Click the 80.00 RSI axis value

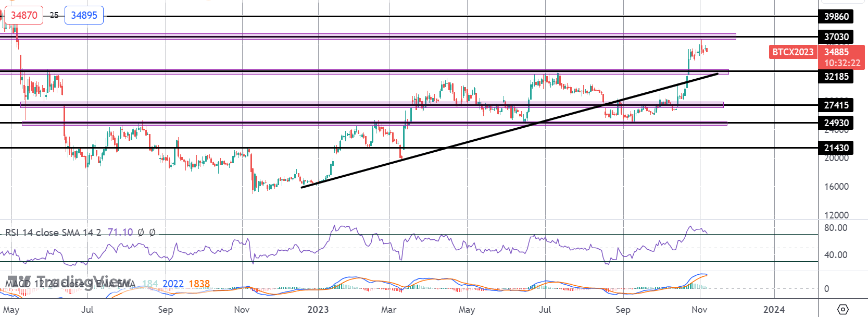836,228
